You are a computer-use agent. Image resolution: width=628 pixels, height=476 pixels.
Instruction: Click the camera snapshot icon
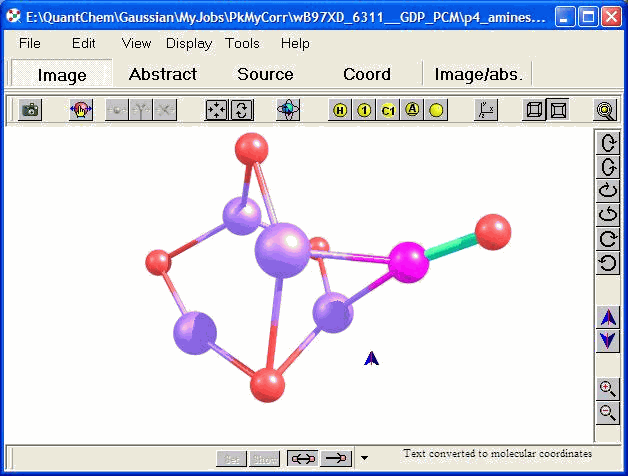(x=30, y=111)
